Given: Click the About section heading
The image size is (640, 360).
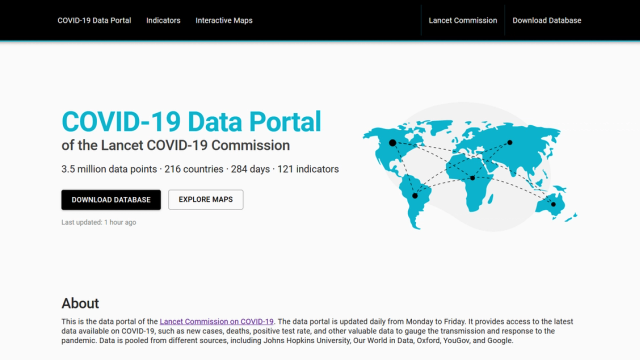Looking at the screenshot, I should pyautogui.click(x=80, y=303).
